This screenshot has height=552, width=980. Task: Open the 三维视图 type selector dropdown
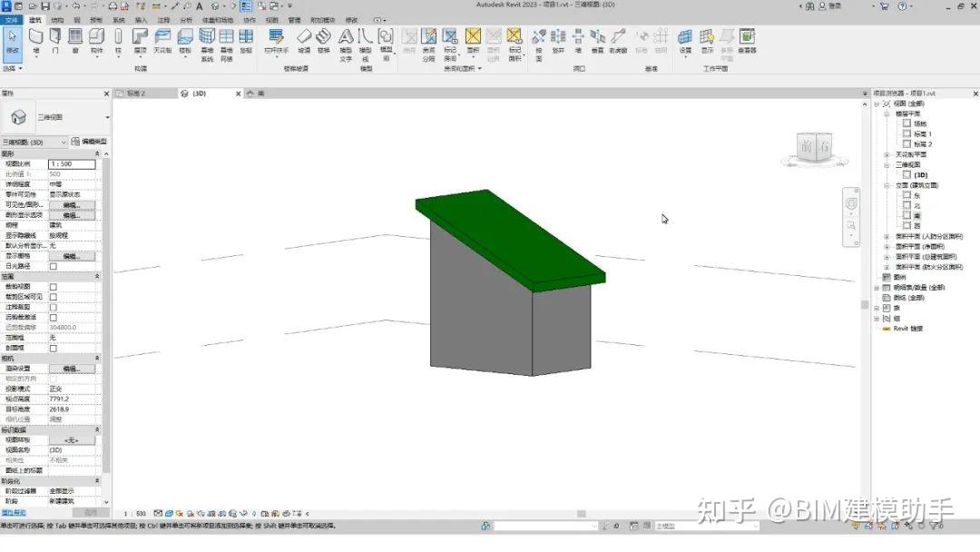[x=65, y=142]
